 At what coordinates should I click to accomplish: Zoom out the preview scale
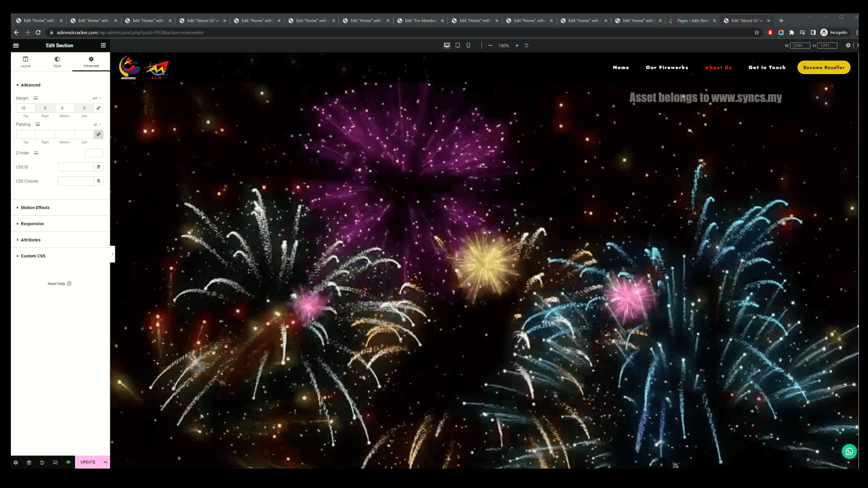pos(490,46)
